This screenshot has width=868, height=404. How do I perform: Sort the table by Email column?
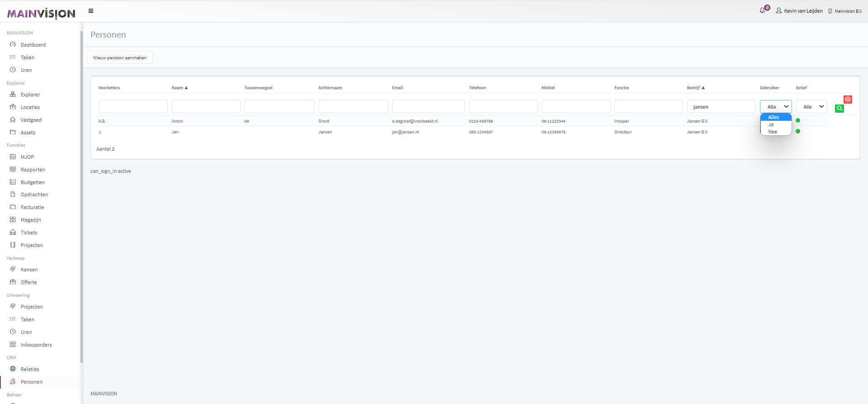[x=397, y=88]
